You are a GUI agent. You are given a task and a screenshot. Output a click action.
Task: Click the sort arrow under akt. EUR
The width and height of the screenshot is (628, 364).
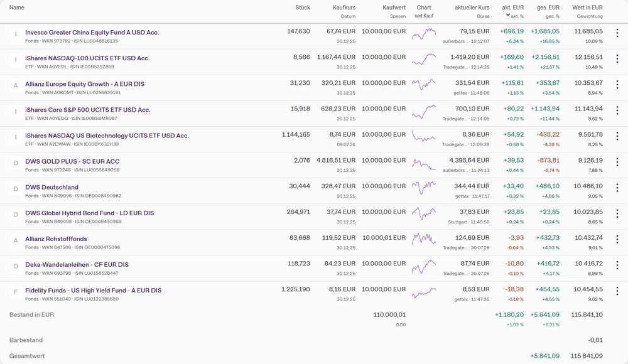pos(508,15)
